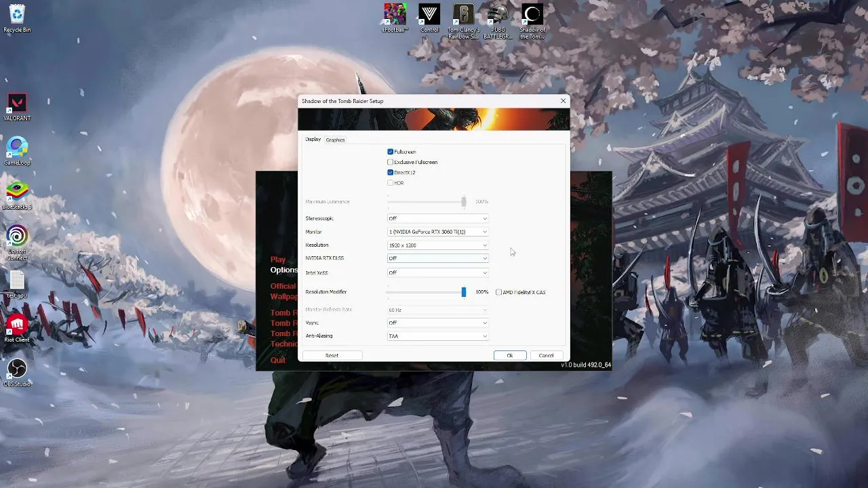Open the Intel XeSS dropdown
Image resolution: width=868 pixels, height=488 pixels.
[x=437, y=272]
